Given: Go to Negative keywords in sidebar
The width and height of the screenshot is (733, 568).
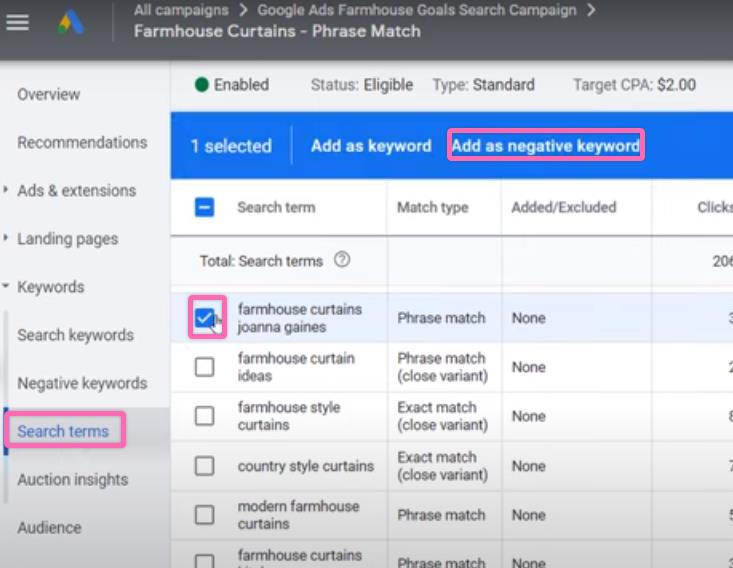Looking at the screenshot, I should coord(82,383).
